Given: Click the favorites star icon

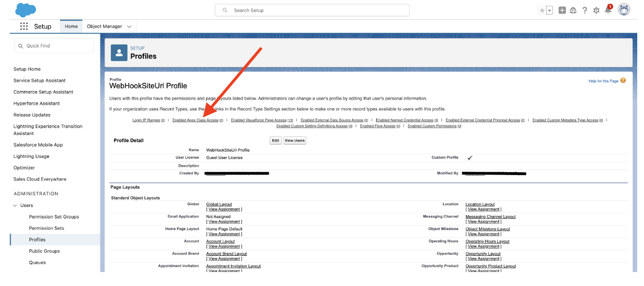Looking at the screenshot, I should click(542, 10).
